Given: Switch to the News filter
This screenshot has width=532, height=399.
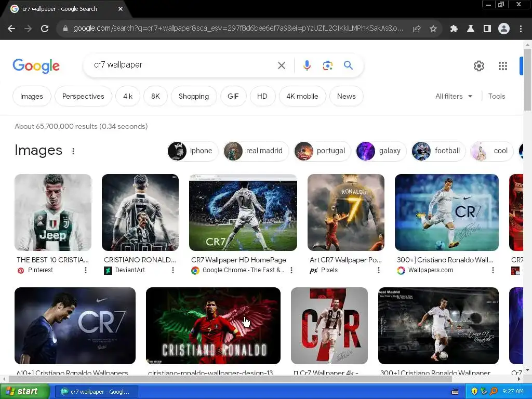Looking at the screenshot, I should (x=347, y=96).
